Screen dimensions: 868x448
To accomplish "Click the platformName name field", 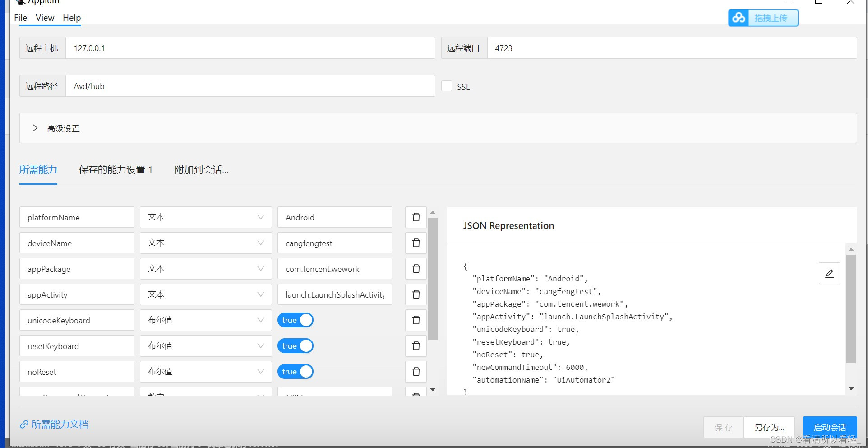I will pos(77,217).
